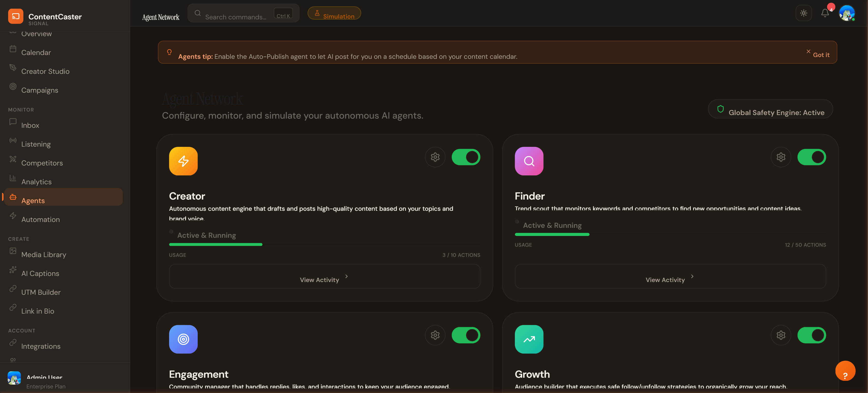Click the lightbulb icon in tip banner
The width and height of the screenshot is (868, 393).
coord(169,52)
